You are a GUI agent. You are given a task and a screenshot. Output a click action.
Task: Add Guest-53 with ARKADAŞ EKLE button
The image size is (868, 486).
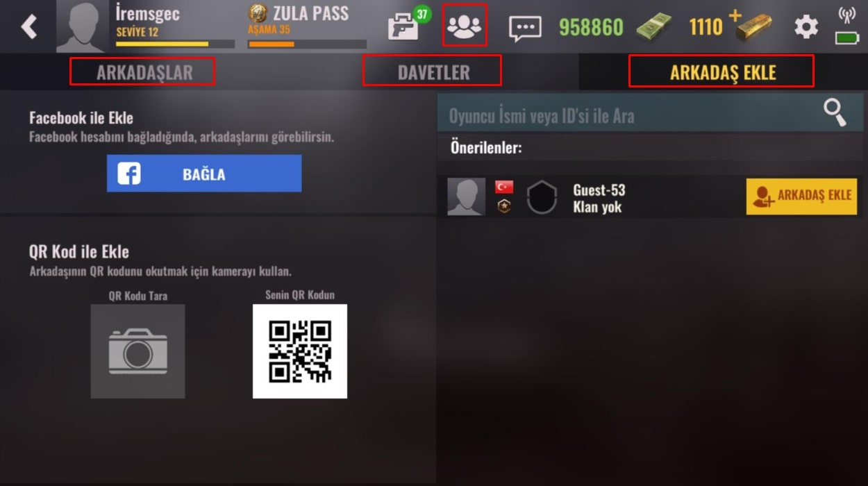click(801, 196)
